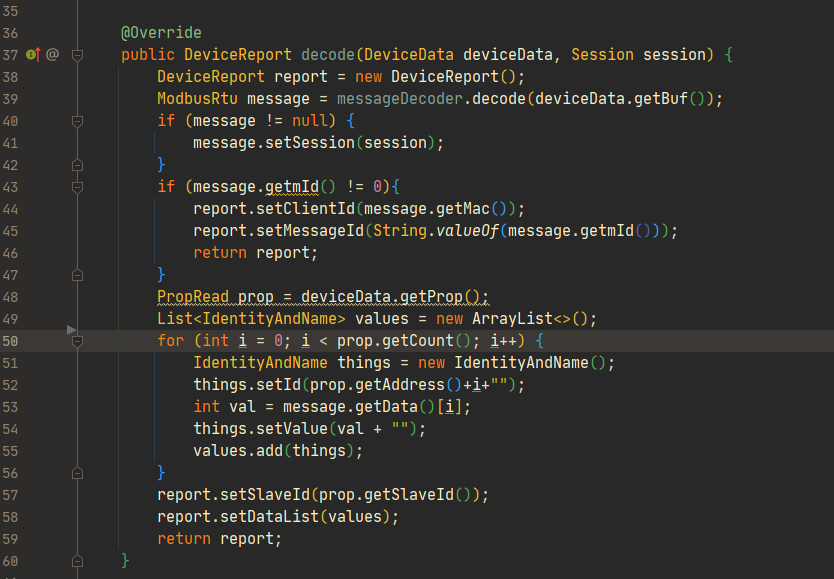Click the for keyword on line 50
This screenshot has height=579, width=834.
pos(170,341)
